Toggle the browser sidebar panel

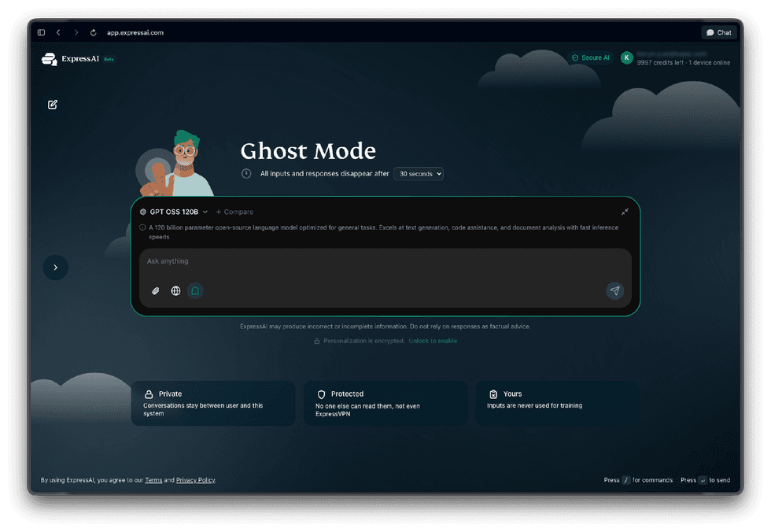point(42,32)
